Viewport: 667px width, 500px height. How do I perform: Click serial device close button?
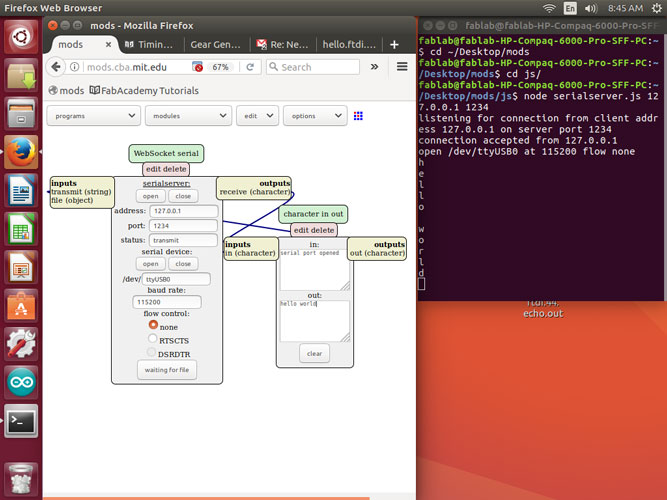(183, 264)
